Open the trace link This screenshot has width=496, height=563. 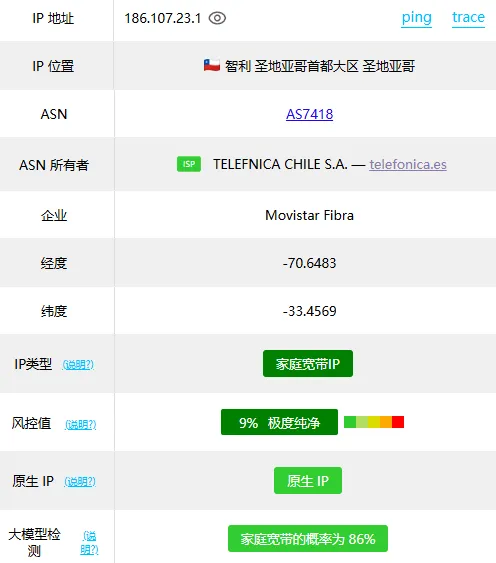pos(468,17)
